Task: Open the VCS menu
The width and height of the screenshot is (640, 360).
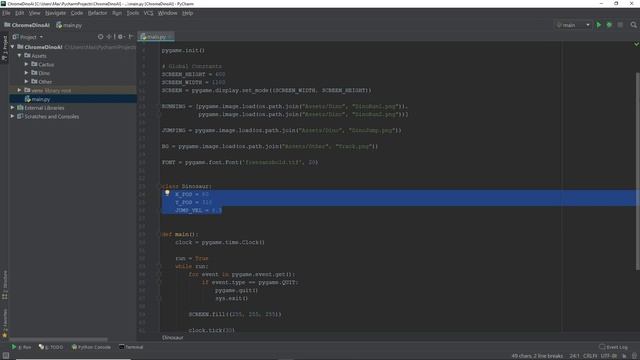Action: click(x=148, y=13)
